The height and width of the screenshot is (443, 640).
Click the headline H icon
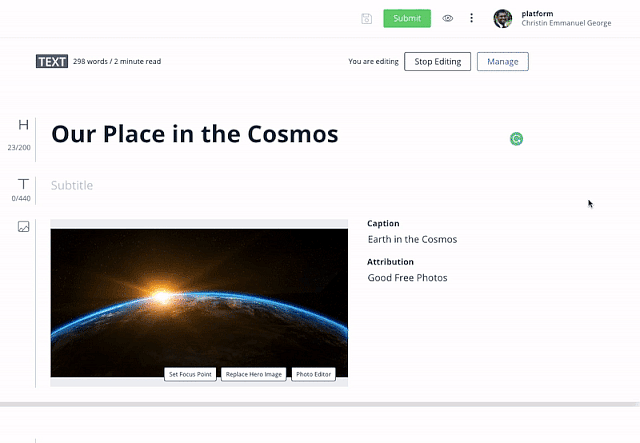click(x=23, y=125)
